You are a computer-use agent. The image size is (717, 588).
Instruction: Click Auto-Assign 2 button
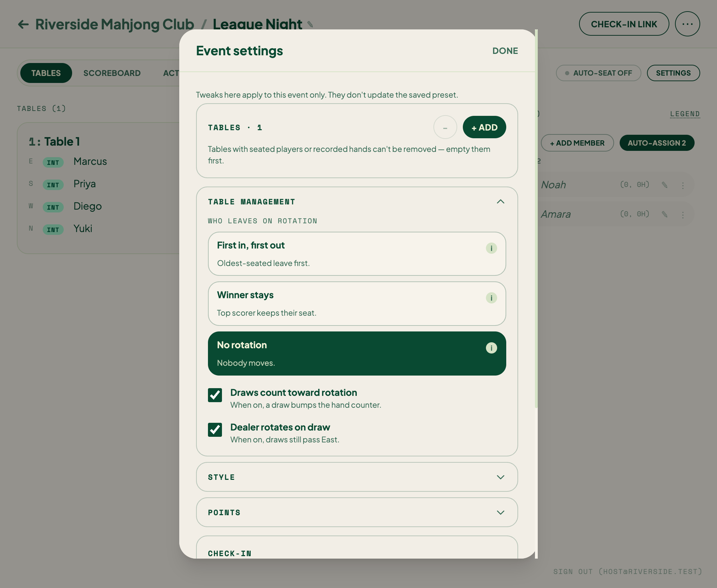(x=657, y=143)
